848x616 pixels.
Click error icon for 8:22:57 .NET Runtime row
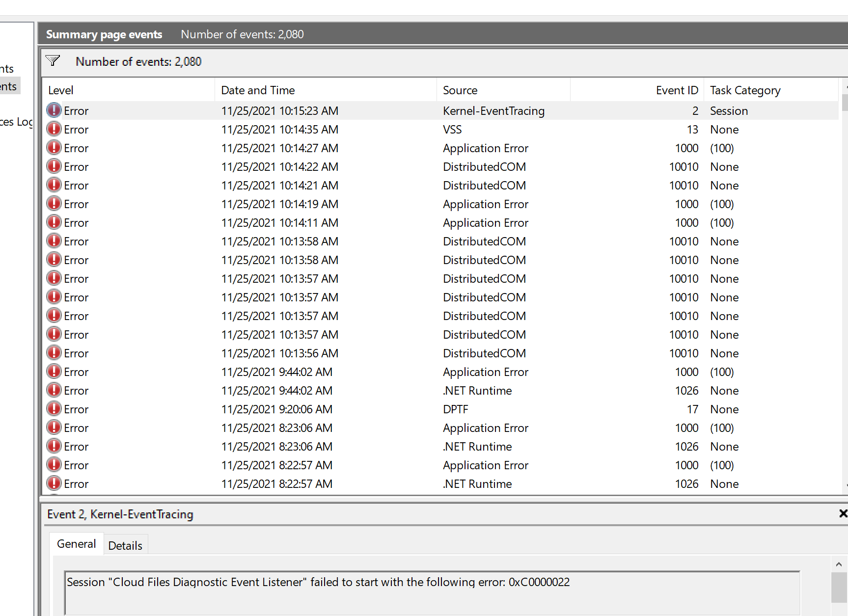(54, 483)
